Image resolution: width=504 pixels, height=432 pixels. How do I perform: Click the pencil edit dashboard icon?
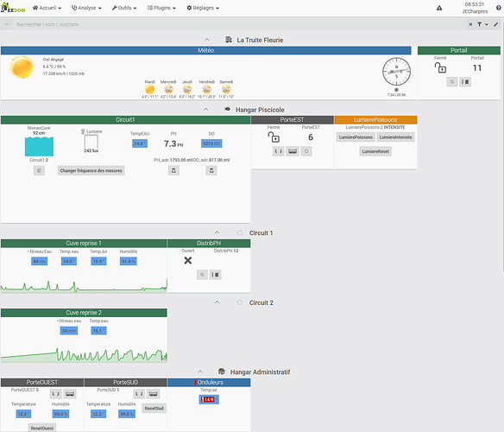(x=496, y=24)
